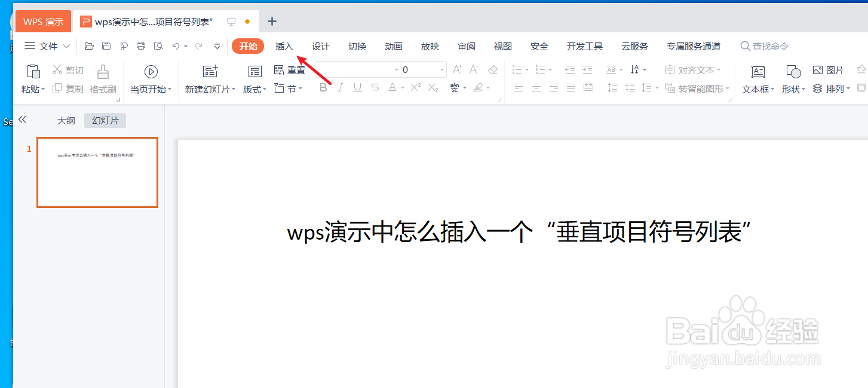868x388 pixels.
Task: Open the Align Text (对齐文本) dropdown
Action: 693,70
